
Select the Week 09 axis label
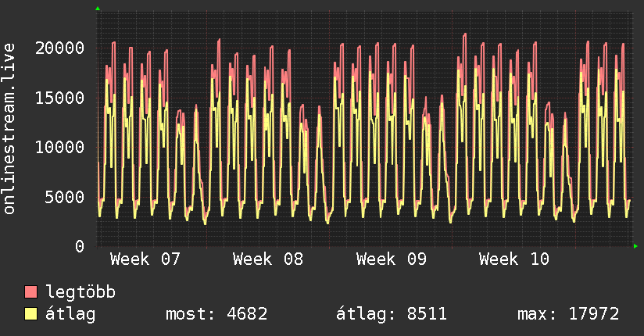click(391, 259)
